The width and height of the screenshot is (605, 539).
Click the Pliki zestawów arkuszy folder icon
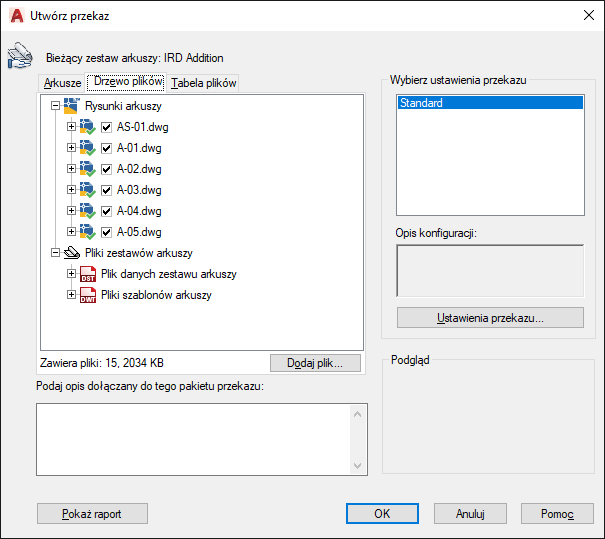click(71, 253)
